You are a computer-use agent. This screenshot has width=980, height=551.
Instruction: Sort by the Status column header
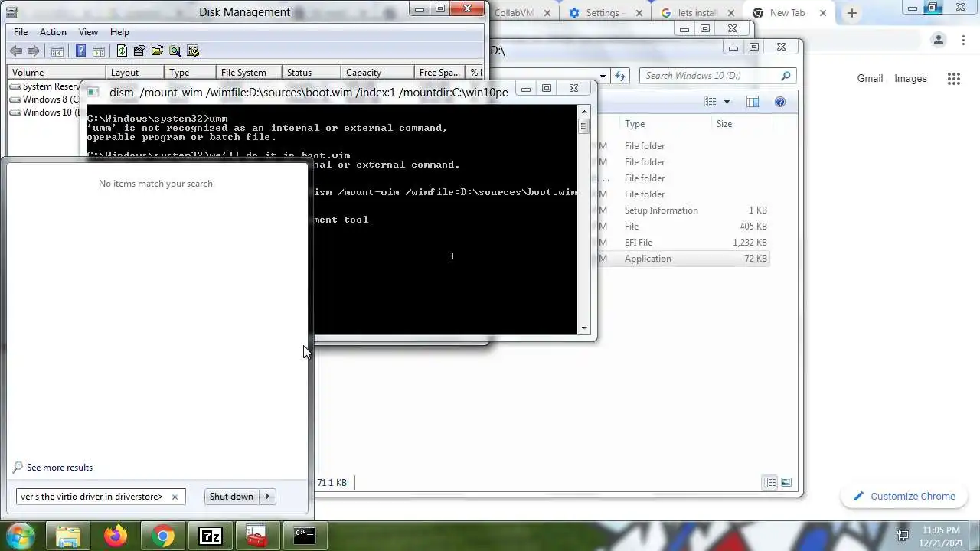click(311, 73)
